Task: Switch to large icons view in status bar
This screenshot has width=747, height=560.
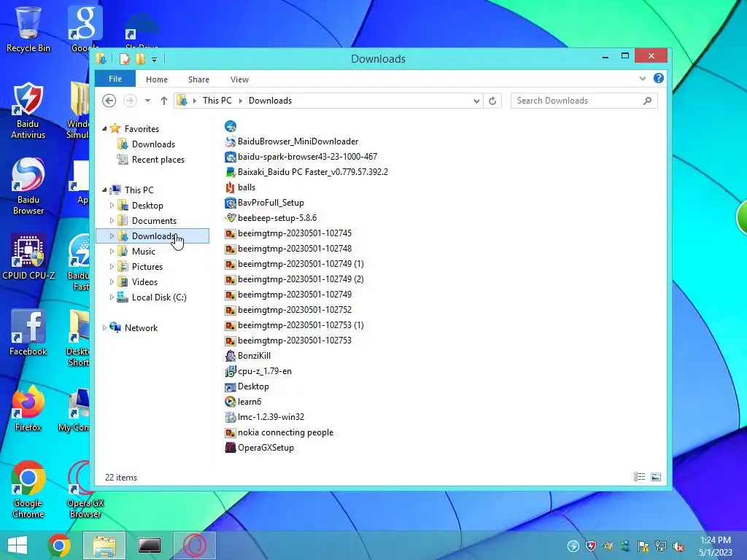Action: pos(656,477)
